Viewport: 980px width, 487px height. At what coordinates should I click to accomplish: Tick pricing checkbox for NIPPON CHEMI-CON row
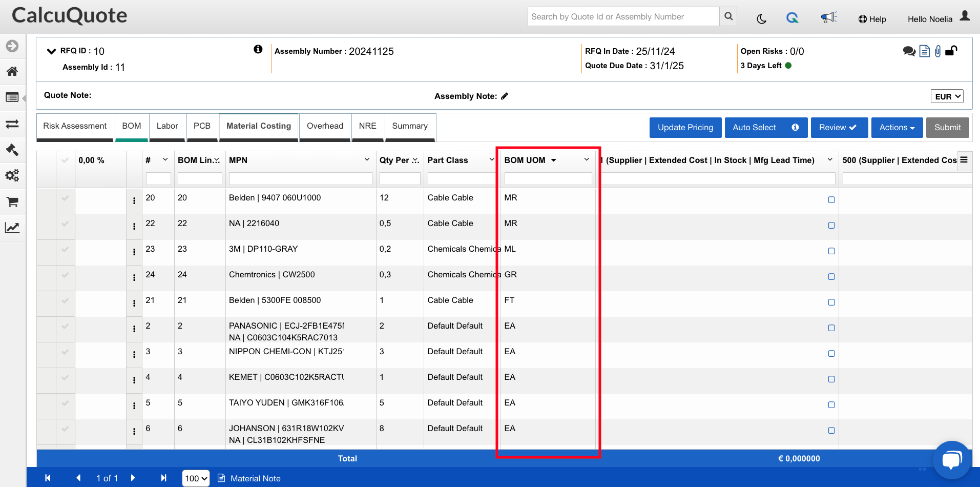pyautogui.click(x=831, y=354)
